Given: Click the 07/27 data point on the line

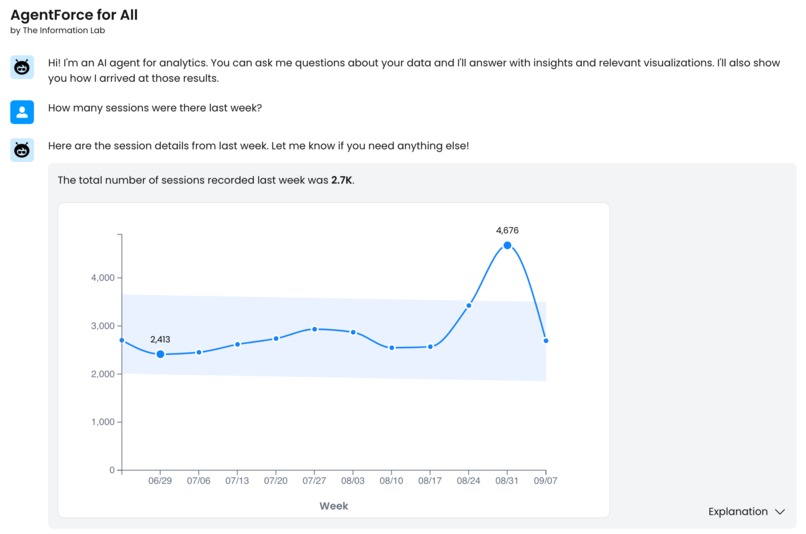Looking at the screenshot, I should point(314,329).
